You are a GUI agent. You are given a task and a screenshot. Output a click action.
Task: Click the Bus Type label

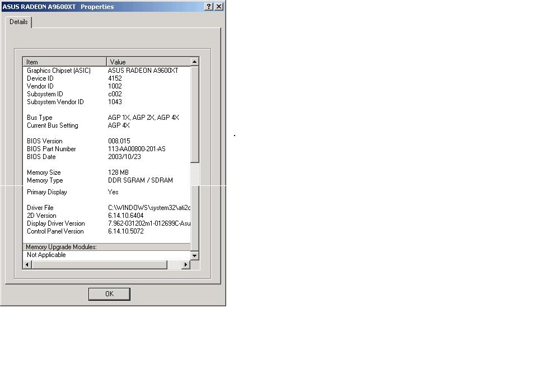point(39,118)
